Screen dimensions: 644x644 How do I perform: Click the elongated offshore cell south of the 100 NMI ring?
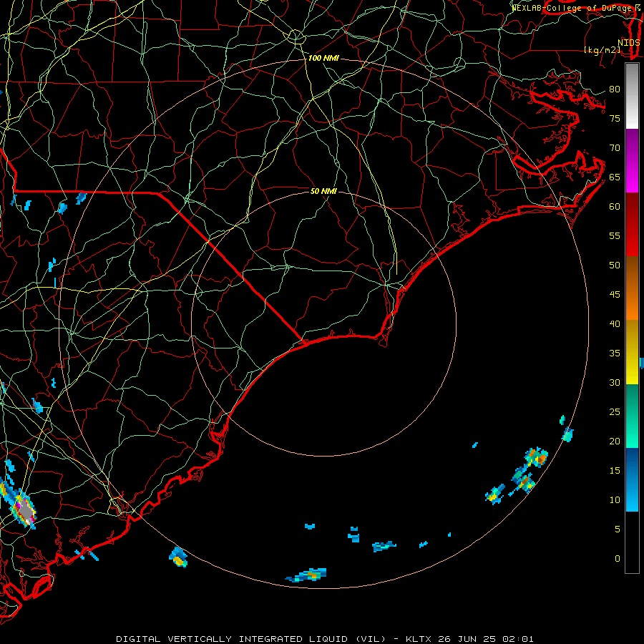click(x=307, y=575)
